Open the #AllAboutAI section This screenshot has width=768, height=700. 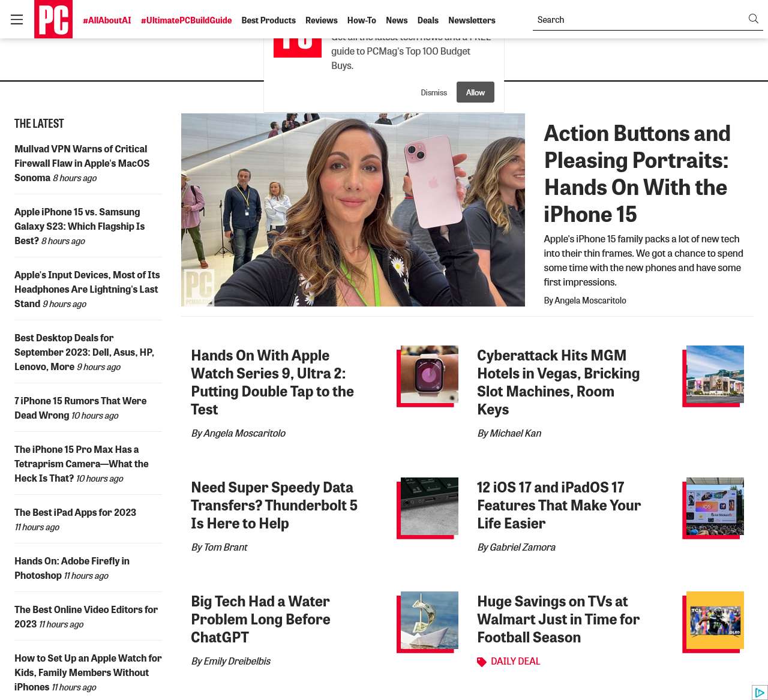[107, 20]
